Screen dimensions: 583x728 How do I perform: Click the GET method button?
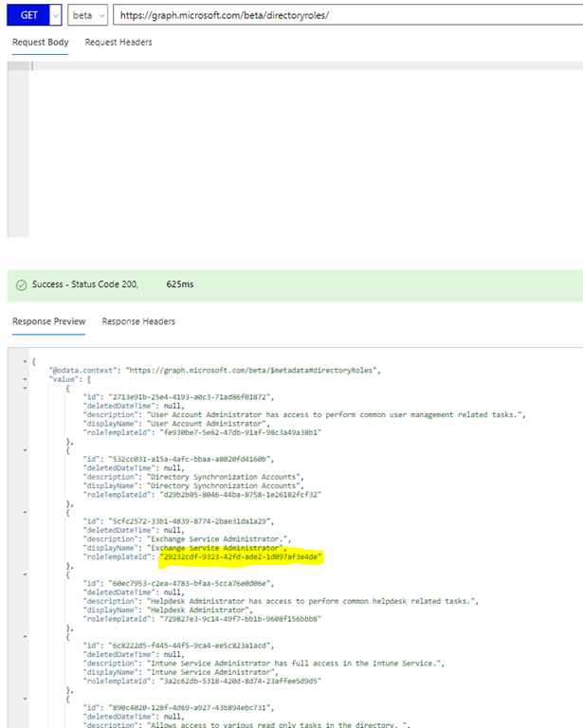pyautogui.click(x=28, y=15)
